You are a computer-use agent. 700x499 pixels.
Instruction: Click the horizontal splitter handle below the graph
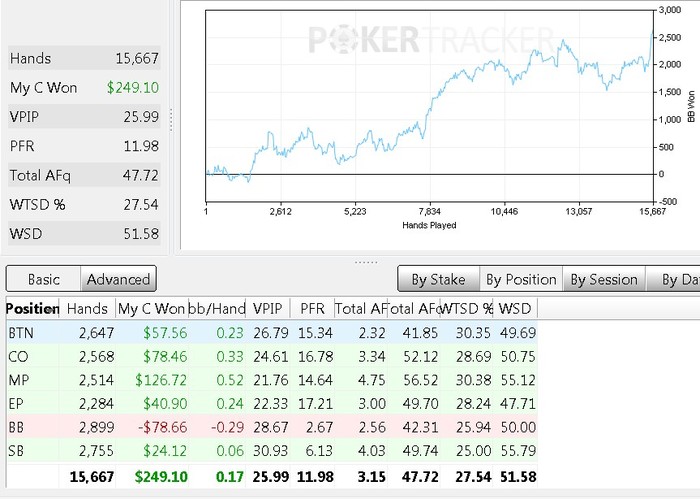point(366,262)
